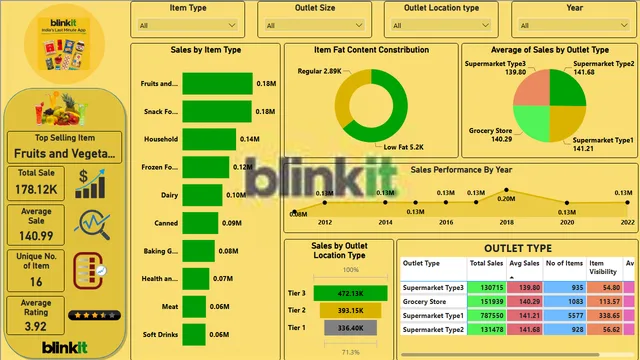Screen dimensions: 640x360
Task: Click the Dairy sales bar
Action: (x=202, y=195)
